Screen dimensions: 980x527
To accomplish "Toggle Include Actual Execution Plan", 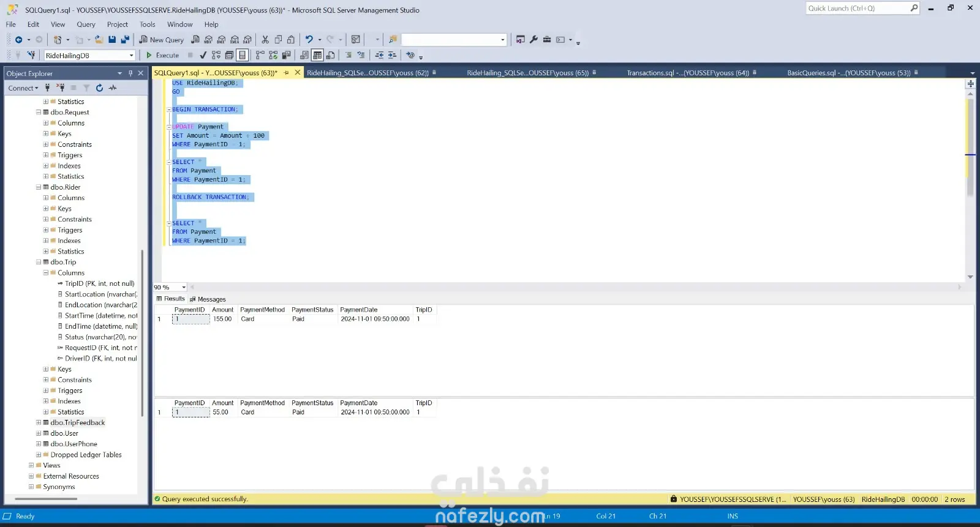I will pos(260,55).
